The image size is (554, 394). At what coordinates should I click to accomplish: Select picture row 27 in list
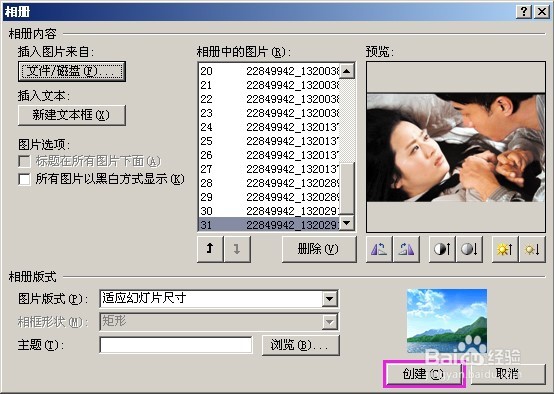(269, 169)
